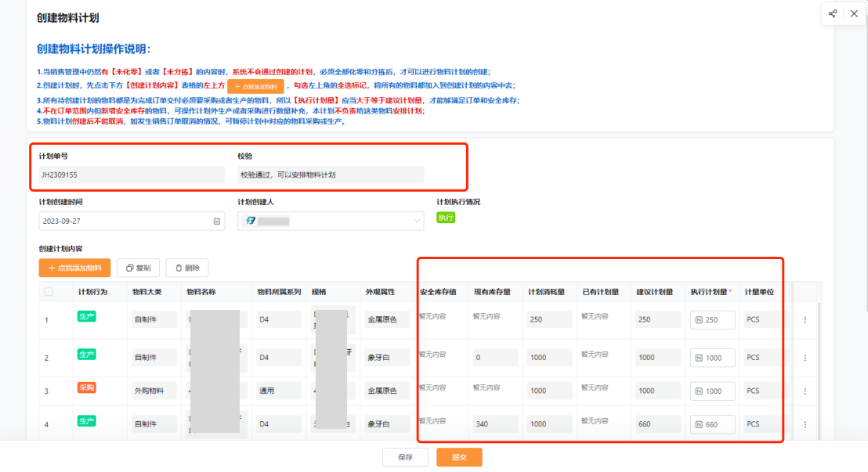Click the orange 点我添加物料 button above table

(74, 268)
